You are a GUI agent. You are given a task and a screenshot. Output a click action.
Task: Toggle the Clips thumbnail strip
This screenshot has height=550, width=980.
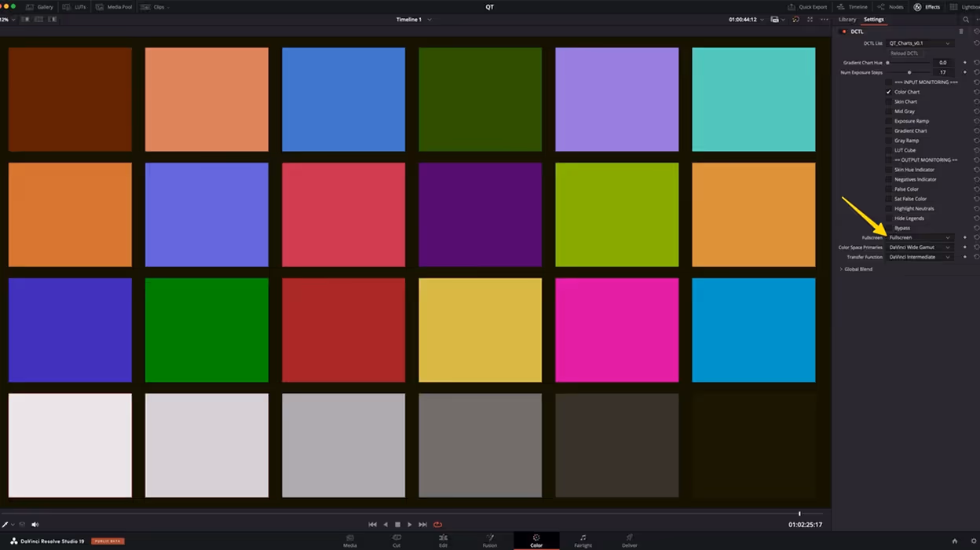point(155,7)
